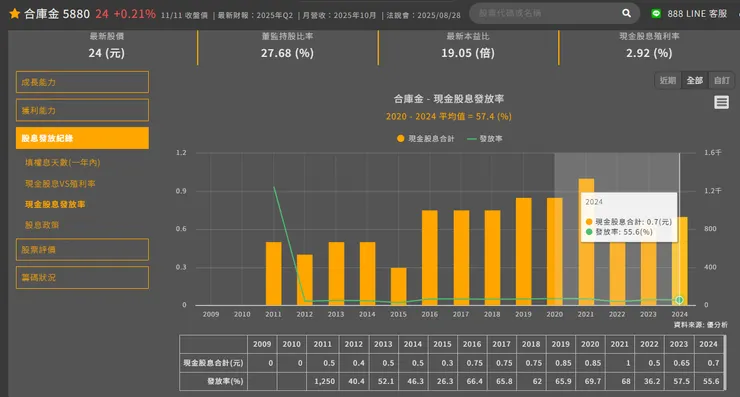Expand the 成長能力 section

pyautogui.click(x=82, y=82)
